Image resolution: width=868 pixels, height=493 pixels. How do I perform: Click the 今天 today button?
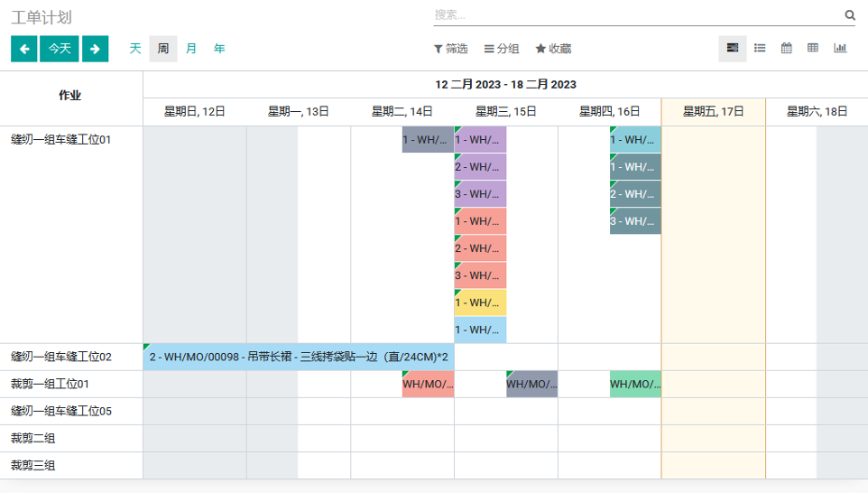pyautogui.click(x=60, y=49)
